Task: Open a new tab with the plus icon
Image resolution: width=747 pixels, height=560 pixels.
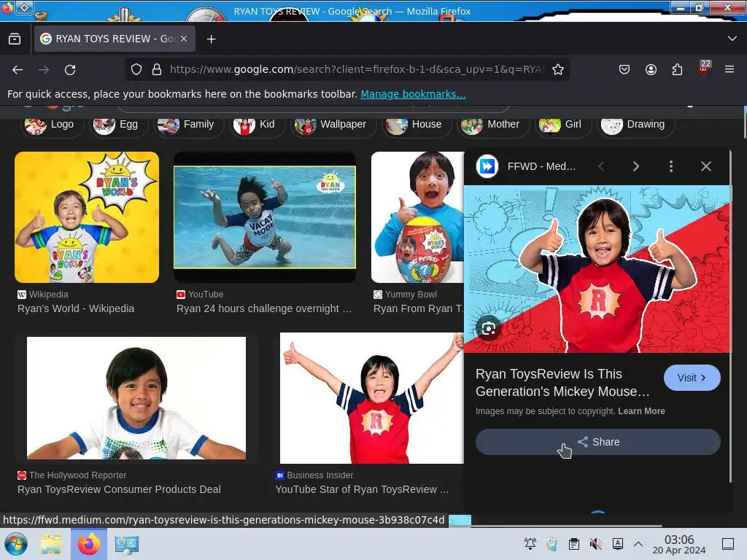Action: (211, 39)
